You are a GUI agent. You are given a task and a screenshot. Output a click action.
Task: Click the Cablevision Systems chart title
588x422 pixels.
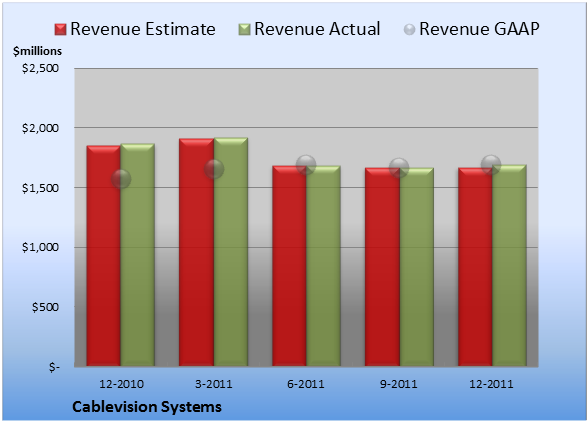click(x=147, y=407)
